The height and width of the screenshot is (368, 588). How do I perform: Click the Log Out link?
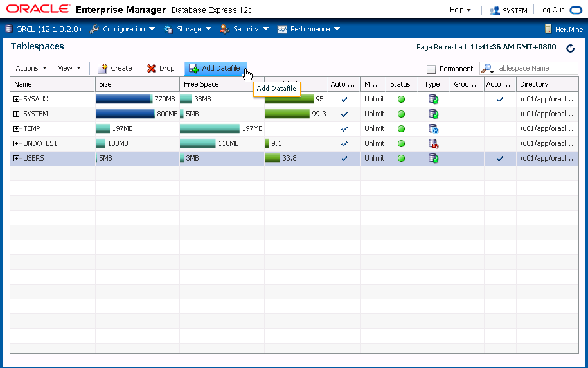551,10
